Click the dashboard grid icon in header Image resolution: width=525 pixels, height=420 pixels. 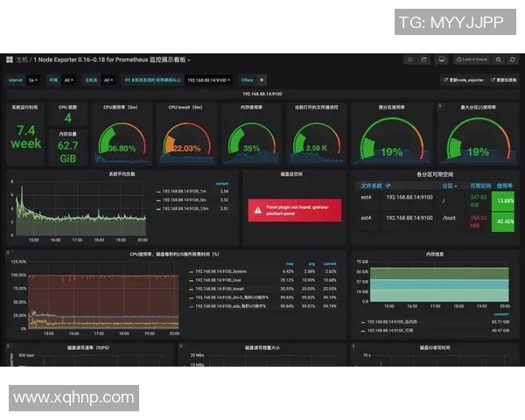(9, 59)
